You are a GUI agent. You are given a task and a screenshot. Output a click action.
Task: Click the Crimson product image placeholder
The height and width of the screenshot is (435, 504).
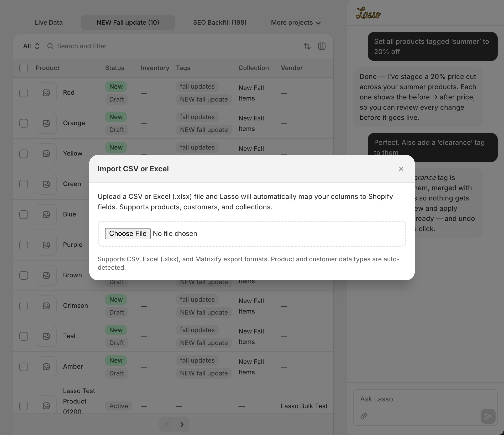pyautogui.click(x=46, y=306)
